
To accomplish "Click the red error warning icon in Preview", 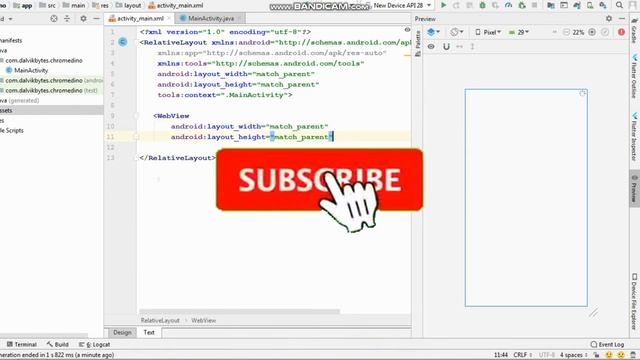I will (x=621, y=32).
